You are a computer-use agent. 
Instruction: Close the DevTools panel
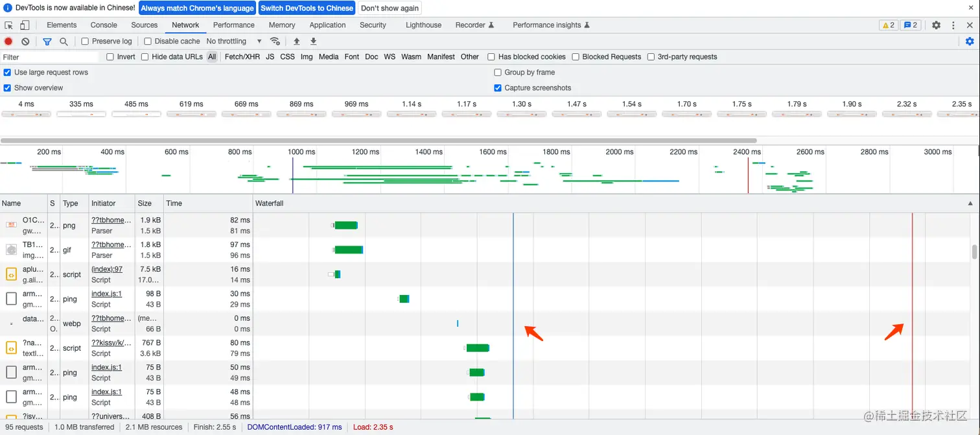[x=970, y=25]
